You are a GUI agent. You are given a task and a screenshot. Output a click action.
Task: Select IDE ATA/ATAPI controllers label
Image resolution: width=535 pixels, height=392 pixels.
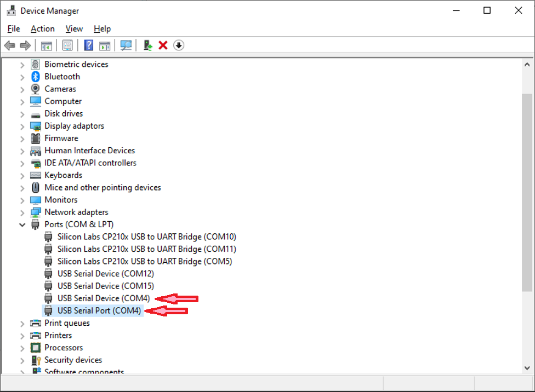tap(90, 163)
